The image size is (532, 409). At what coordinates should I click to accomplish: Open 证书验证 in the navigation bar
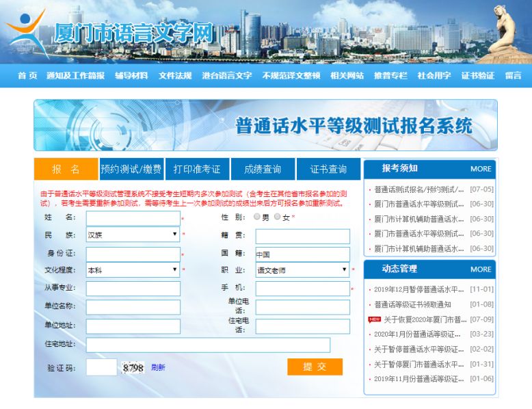coord(478,75)
